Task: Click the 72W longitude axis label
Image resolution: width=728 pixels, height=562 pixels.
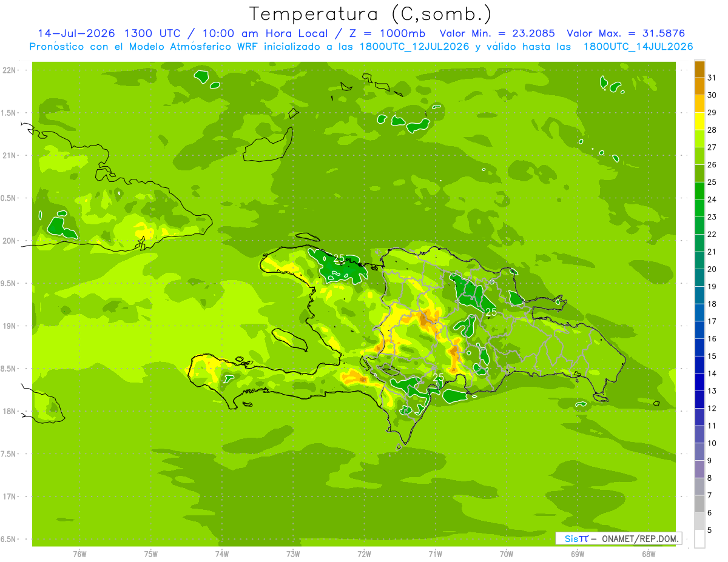Action: (364, 554)
